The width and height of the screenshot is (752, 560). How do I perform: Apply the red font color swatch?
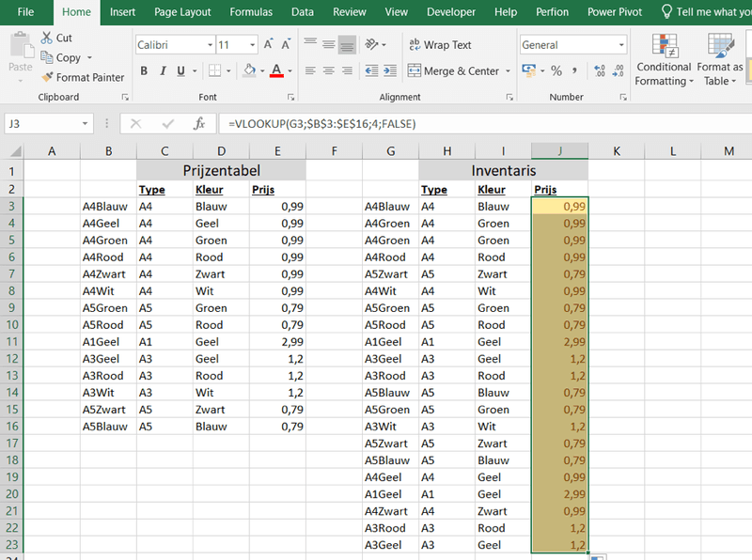point(276,71)
